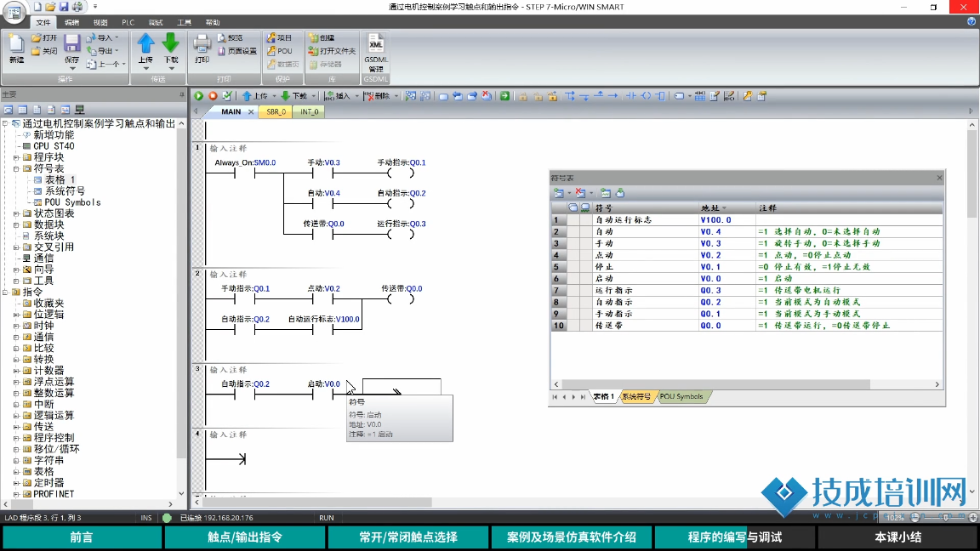Open the 插入 dropdown arrow in editor toolbar
The height and width of the screenshot is (551, 980).
pyautogui.click(x=357, y=96)
